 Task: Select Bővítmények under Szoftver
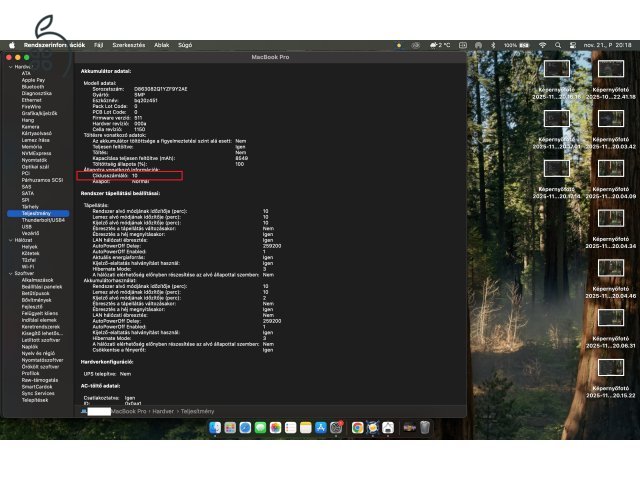coord(36,300)
